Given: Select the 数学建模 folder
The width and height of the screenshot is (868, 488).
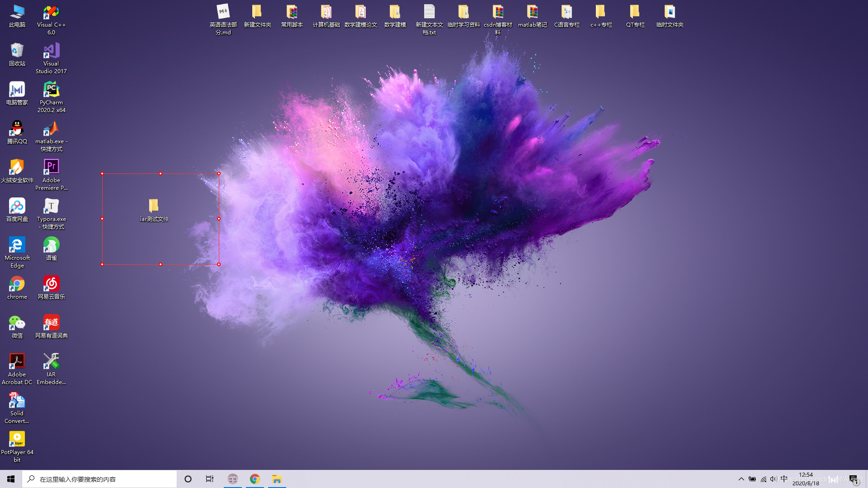Looking at the screenshot, I should [395, 16].
